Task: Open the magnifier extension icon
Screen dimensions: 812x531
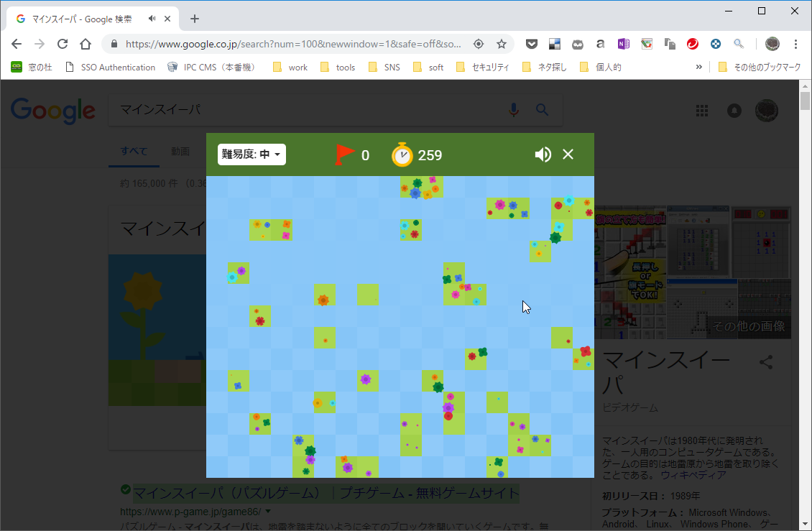Action: (x=739, y=44)
